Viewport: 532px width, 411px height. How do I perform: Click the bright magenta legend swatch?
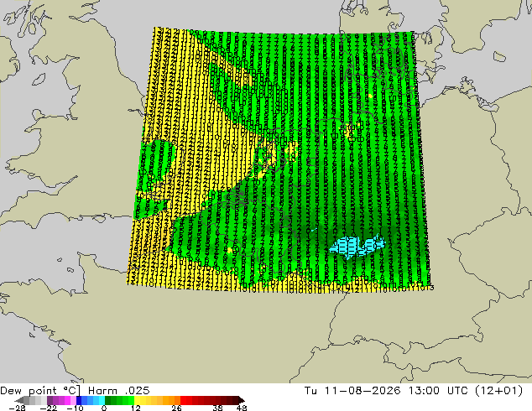67,400
